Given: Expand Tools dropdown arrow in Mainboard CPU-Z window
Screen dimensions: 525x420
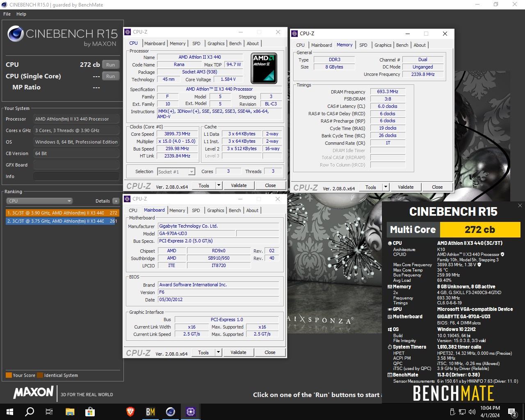Looking at the screenshot, I should click(x=218, y=353).
